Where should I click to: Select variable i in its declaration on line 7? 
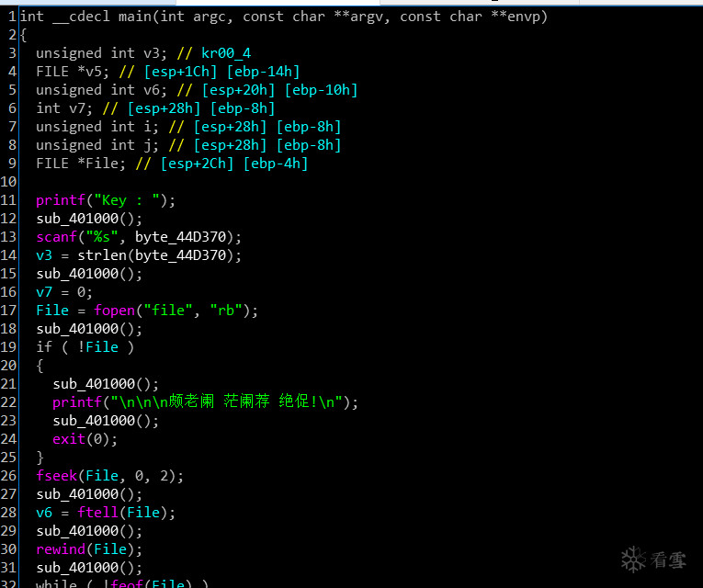(x=148, y=127)
